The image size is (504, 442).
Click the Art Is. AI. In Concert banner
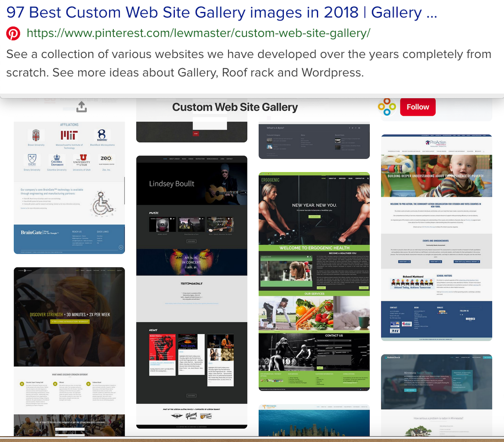click(192, 262)
